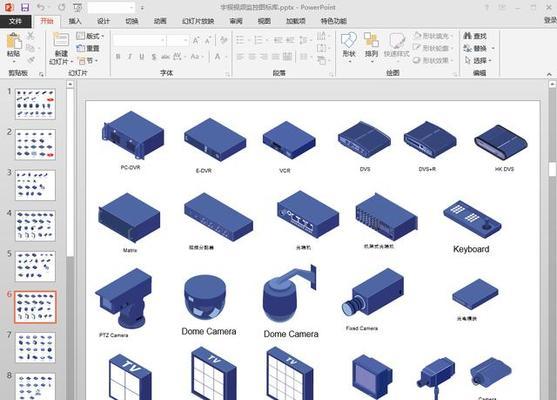Switch to the 切换 Transitions tab

tap(131, 21)
